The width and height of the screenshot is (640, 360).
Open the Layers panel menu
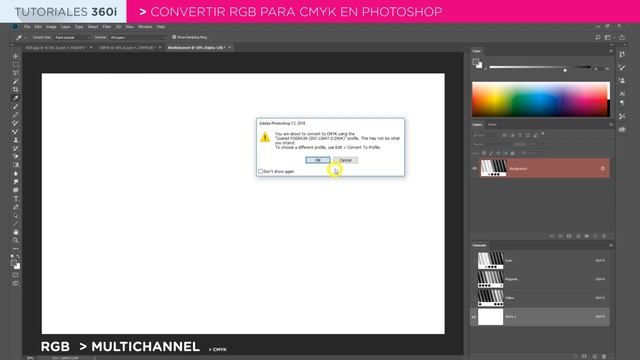611,124
